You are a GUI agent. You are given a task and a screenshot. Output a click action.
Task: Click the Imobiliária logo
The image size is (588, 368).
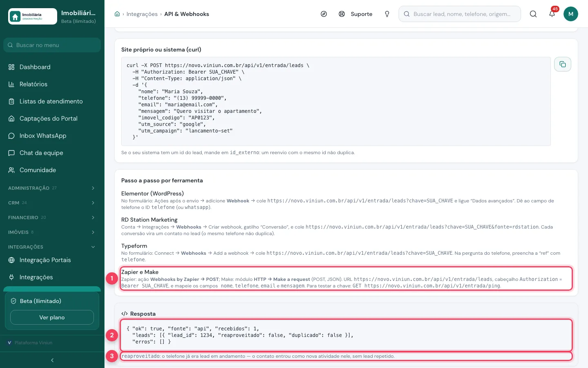pyautogui.click(x=33, y=16)
